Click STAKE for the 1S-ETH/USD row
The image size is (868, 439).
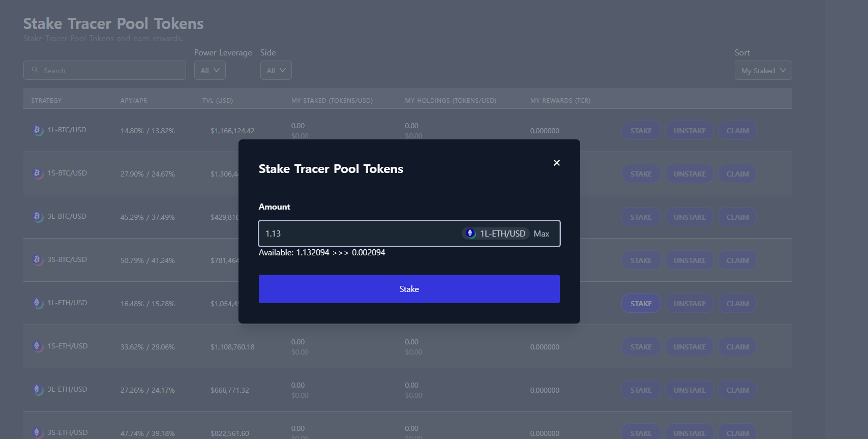(x=641, y=347)
